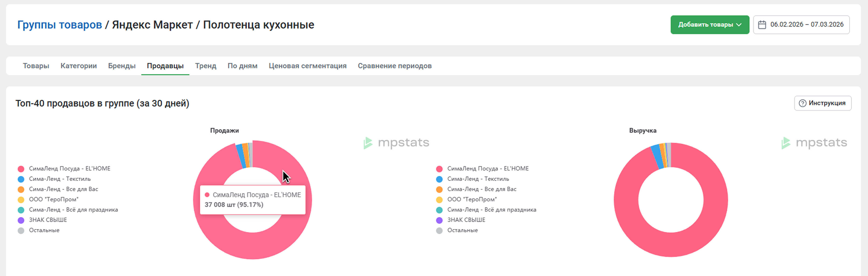This screenshot has height=276, width=868.
Task: Click the mpstats logo above Выручка chart
Action: click(814, 143)
